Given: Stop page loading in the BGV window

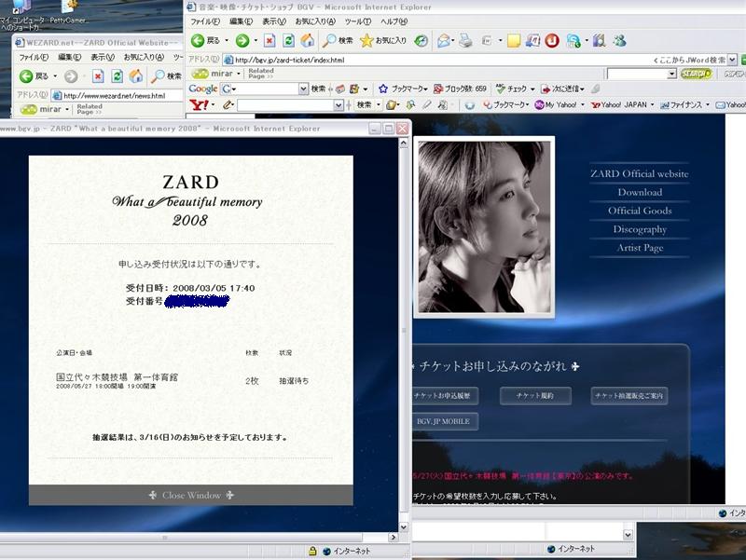Looking at the screenshot, I should pos(269,41).
